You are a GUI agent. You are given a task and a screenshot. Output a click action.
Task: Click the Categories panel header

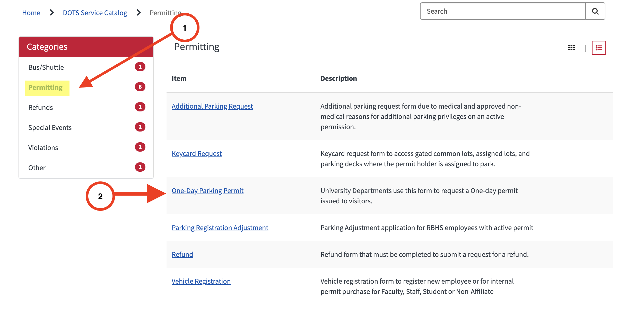coord(86,47)
